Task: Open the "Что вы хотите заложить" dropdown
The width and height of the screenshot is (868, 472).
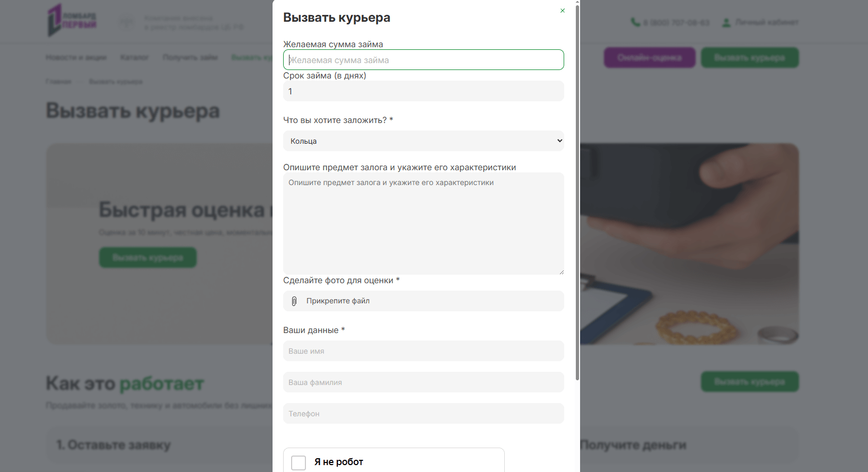Action: point(423,141)
